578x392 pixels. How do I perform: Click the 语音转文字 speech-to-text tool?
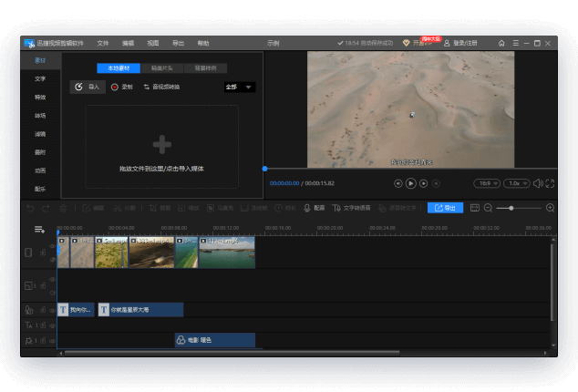pos(397,209)
